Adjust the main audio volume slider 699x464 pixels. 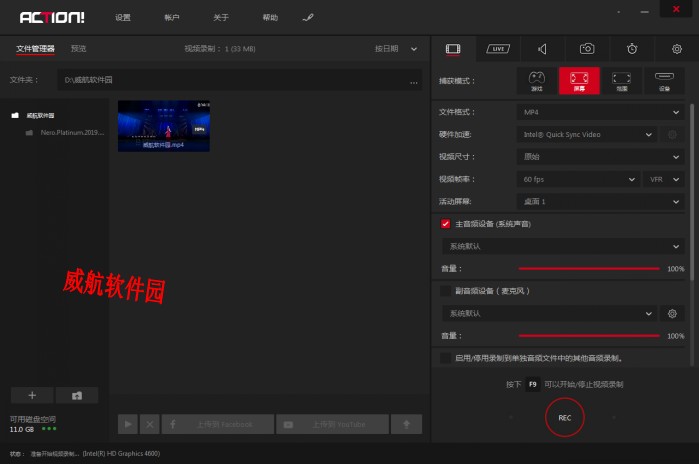point(588,269)
